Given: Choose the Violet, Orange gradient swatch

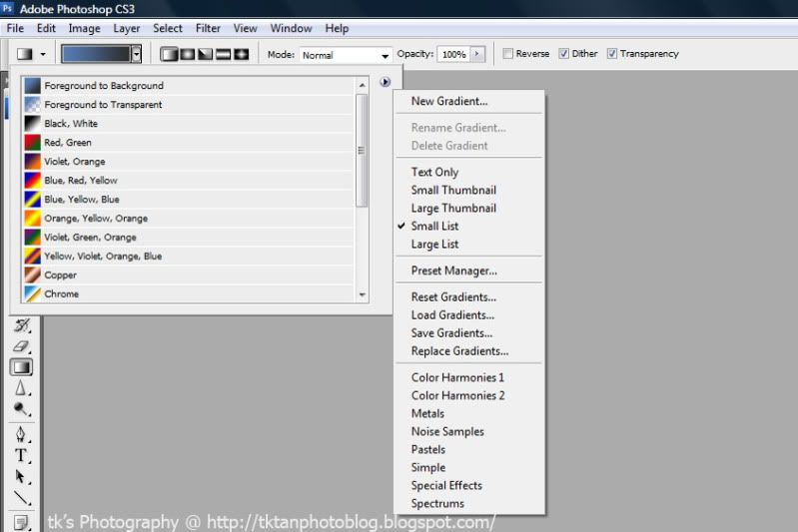Looking at the screenshot, I should click(33, 162).
